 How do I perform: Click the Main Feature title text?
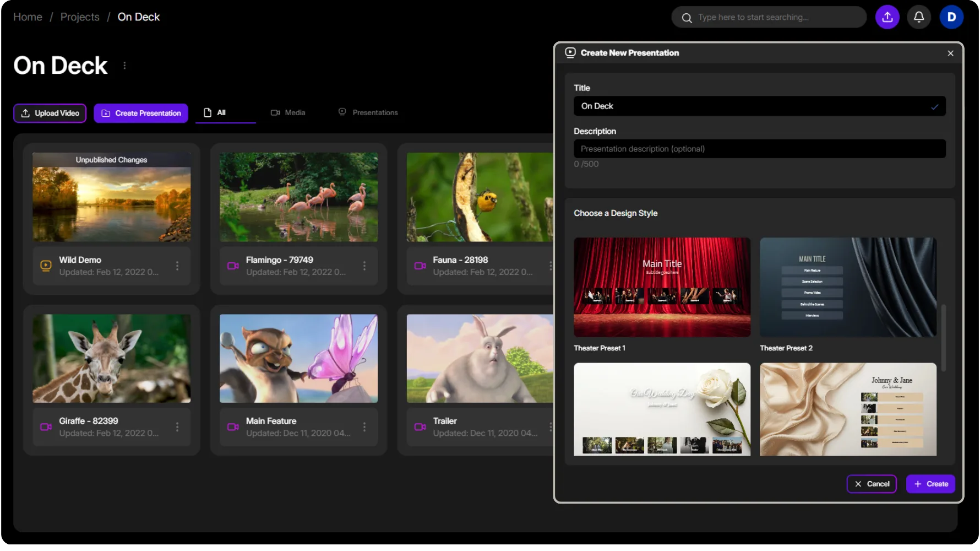271,421
